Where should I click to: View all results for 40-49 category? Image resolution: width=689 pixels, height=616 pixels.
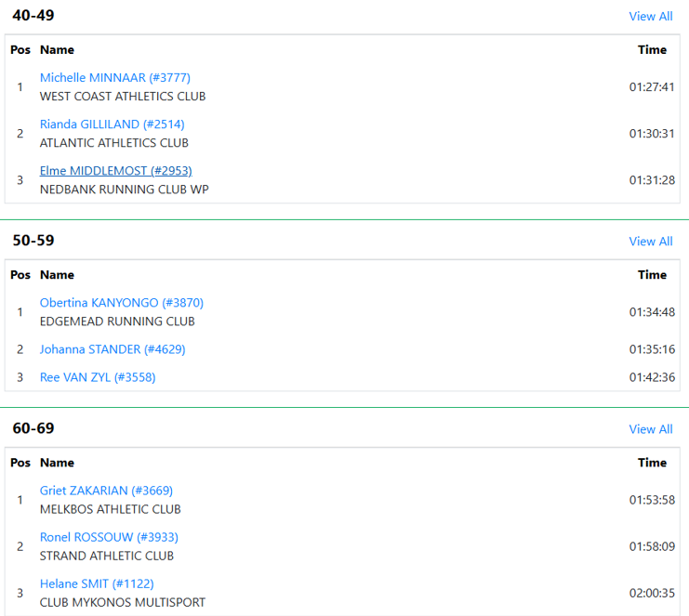tap(651, 16)
